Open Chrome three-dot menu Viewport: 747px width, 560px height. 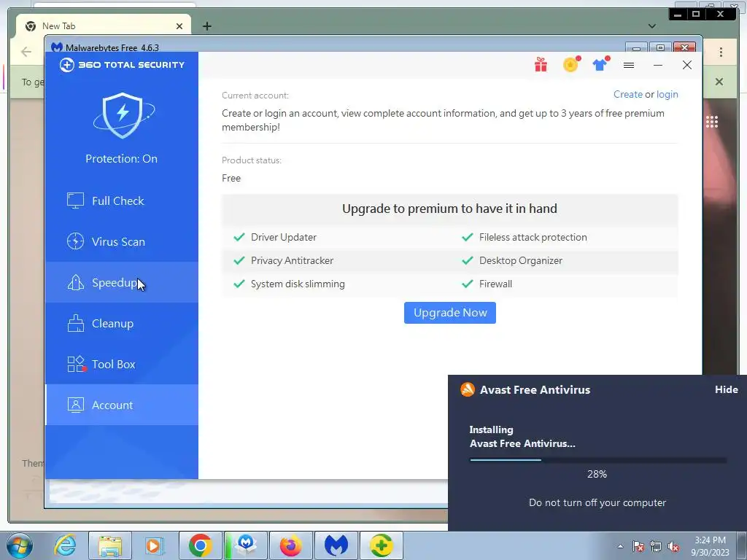click(x=721, y=52)
